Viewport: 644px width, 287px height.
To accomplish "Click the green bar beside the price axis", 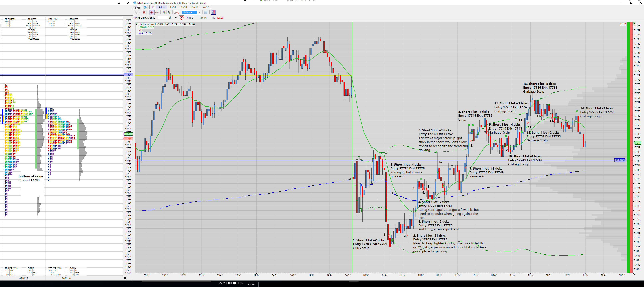I will [x=628, y=147].
